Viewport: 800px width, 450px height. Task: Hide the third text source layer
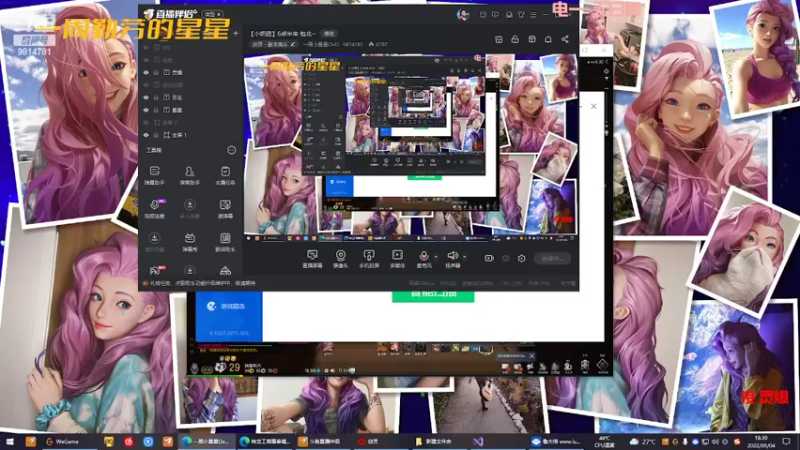pyautogui.click(x=146, y=72)
